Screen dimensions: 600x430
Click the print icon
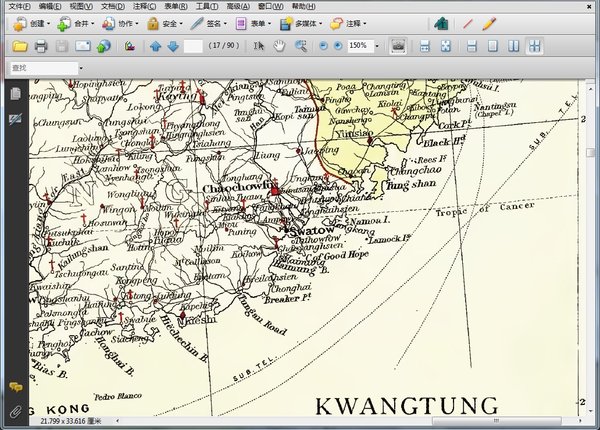41,46
